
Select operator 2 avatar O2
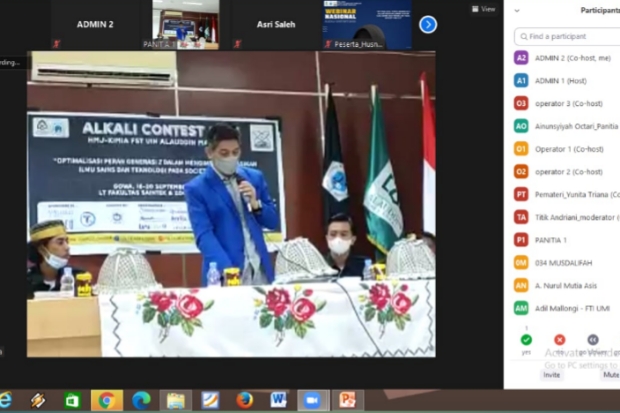click(x=521, y=172)
